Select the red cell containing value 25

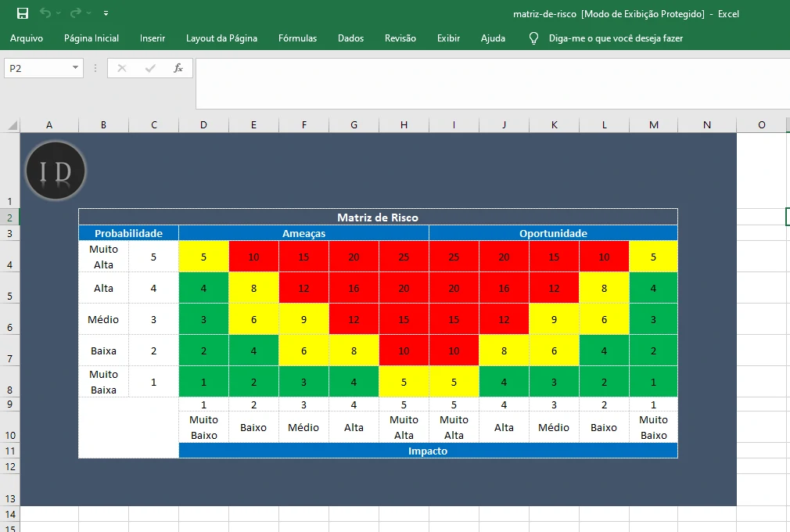click(404, 257)
